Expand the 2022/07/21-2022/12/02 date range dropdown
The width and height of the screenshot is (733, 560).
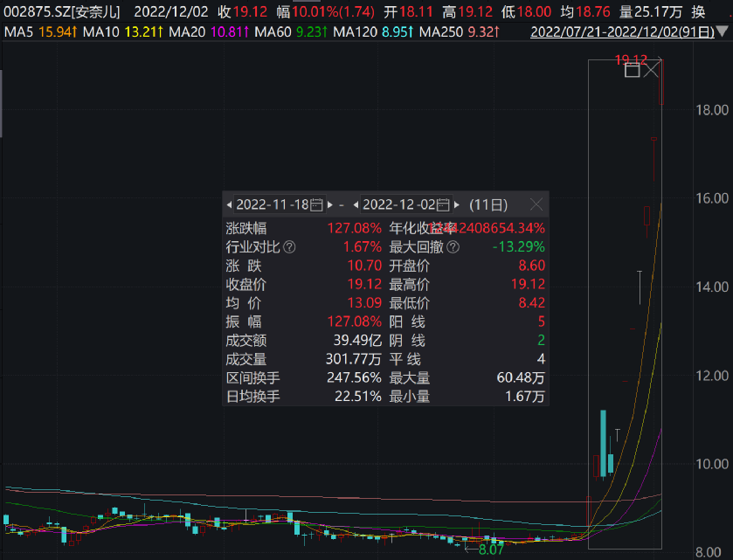coord(723,31)
